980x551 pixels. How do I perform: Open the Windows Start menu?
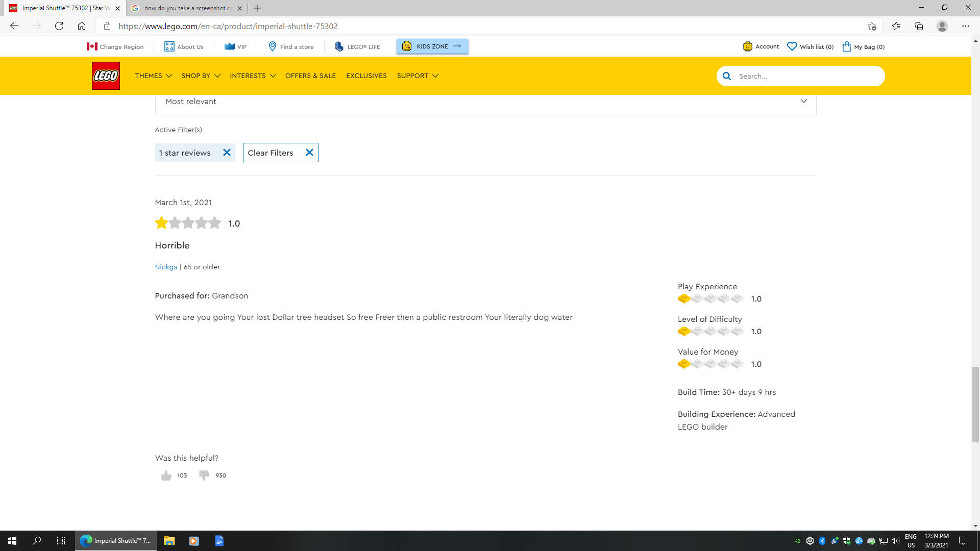12,541
